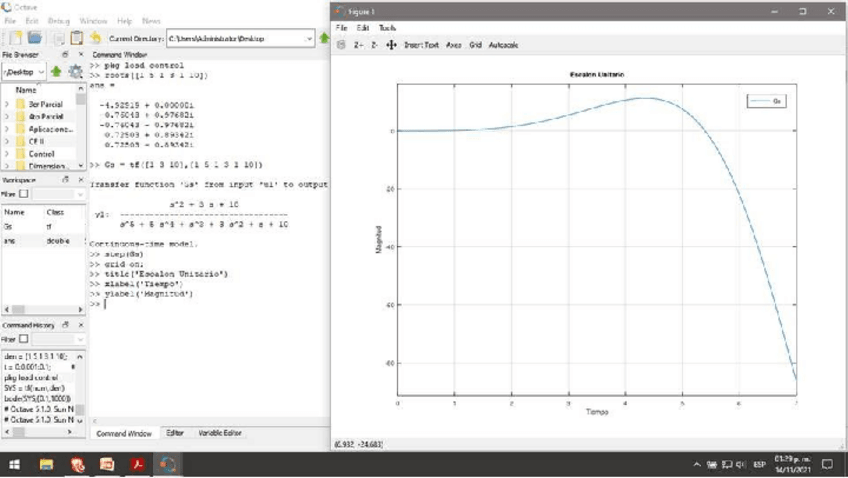
Task: Click the New Script icon in Octave toolbar
Action: point(15,38)
